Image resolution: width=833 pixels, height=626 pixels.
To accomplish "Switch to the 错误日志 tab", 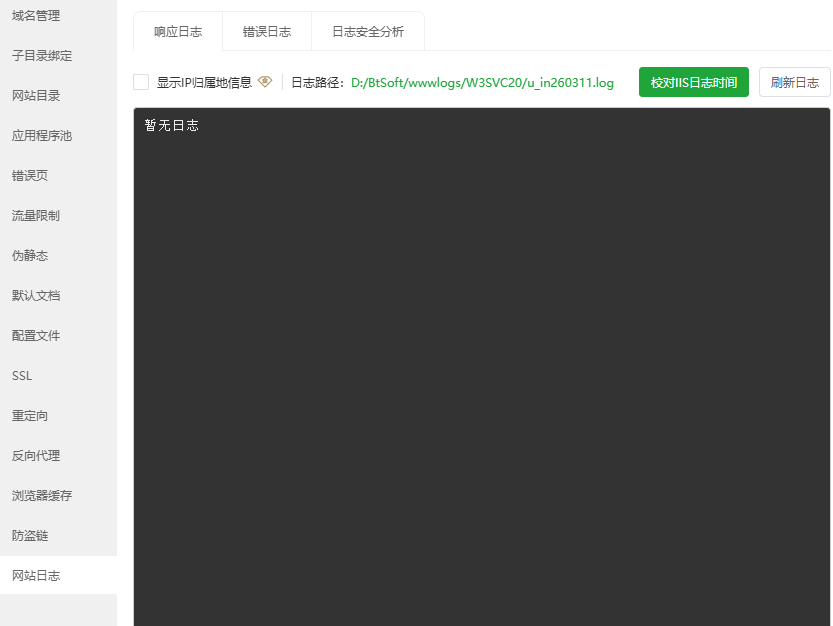I will pyautogui.click(x=266, y=31).
